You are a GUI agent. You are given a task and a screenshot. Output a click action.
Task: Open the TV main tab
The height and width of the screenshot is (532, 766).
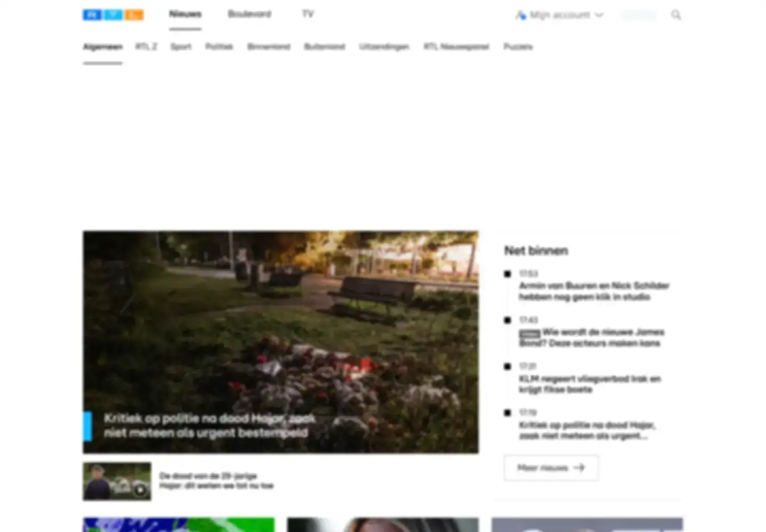pos(308,14)
